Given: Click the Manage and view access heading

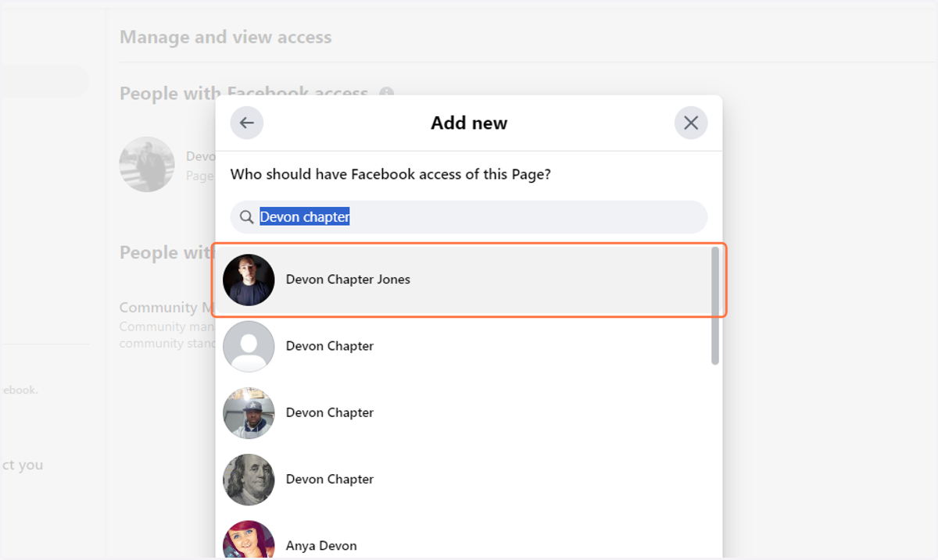Looking at the screenshot, I should pyautogui.click(x=225, y=37).
